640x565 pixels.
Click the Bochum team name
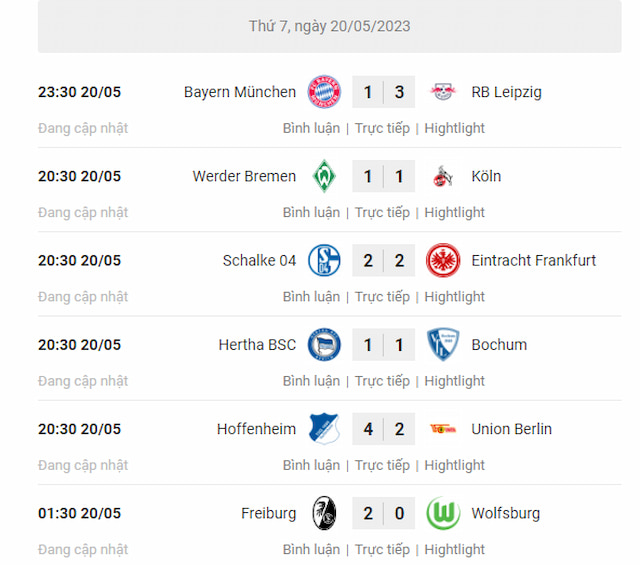(x=499, y=345)
